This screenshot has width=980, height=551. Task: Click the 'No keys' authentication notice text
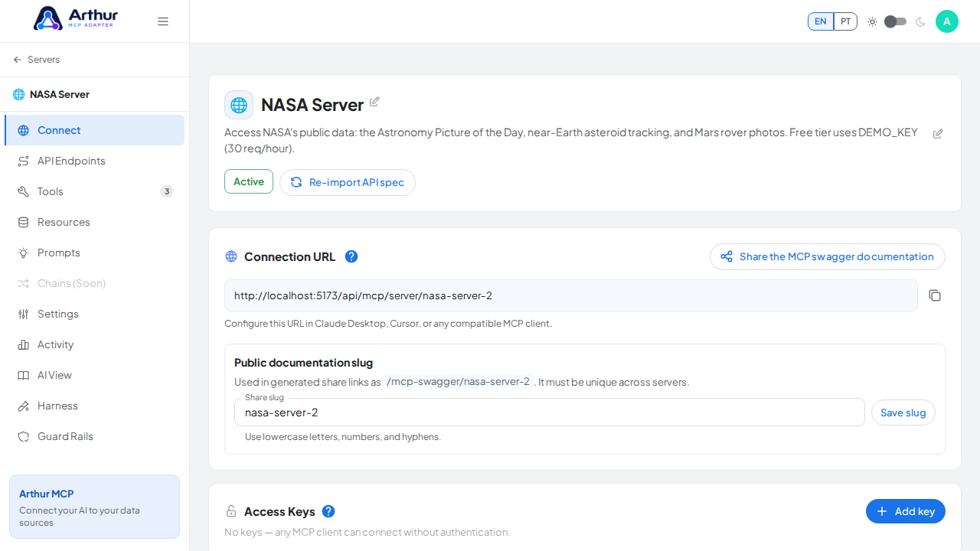(367, 532)
